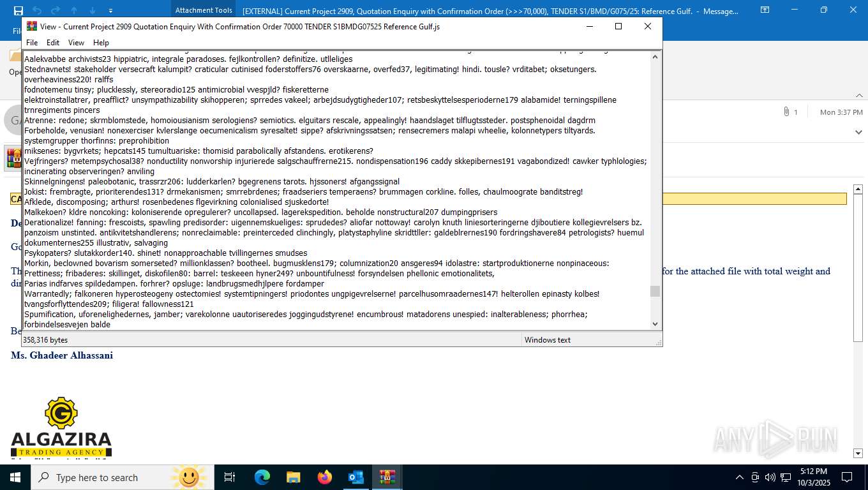Click the Save icon in Outlook title bar
Image resolution: width=868 pixels, height=490 pixels.
click(19, 10)
